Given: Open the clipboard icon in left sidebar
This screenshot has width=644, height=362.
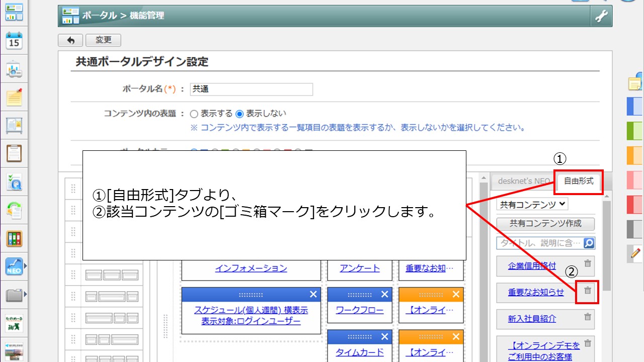Looking at the screenshot, I should click(x=14, y=153).
